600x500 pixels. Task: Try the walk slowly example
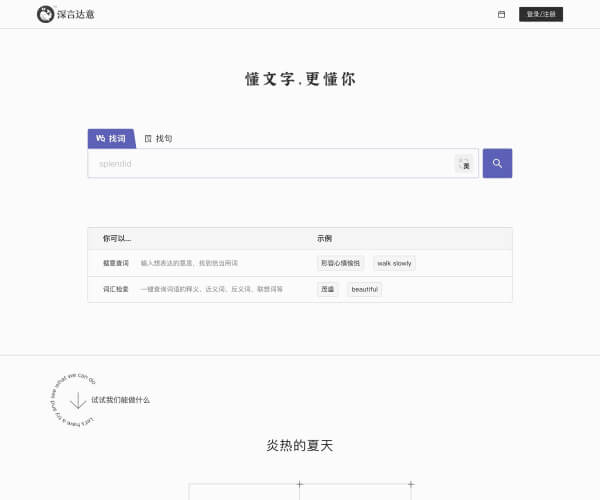tap(394, 263)
